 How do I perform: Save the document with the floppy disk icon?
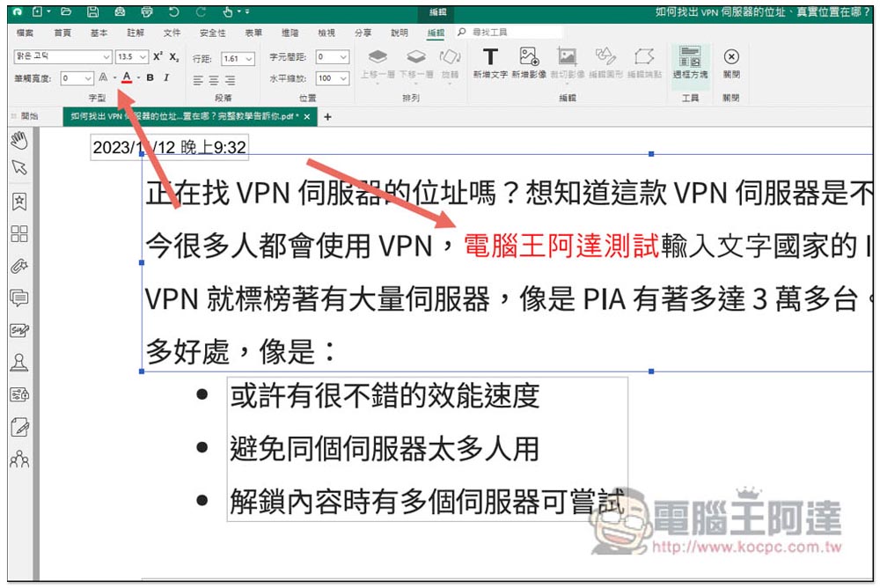coord(92,11)
